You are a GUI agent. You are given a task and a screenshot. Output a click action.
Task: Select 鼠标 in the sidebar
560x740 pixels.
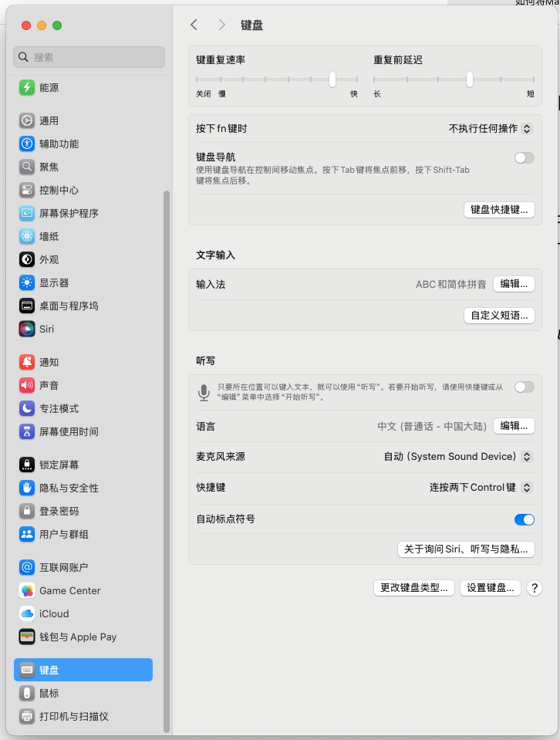49,693
